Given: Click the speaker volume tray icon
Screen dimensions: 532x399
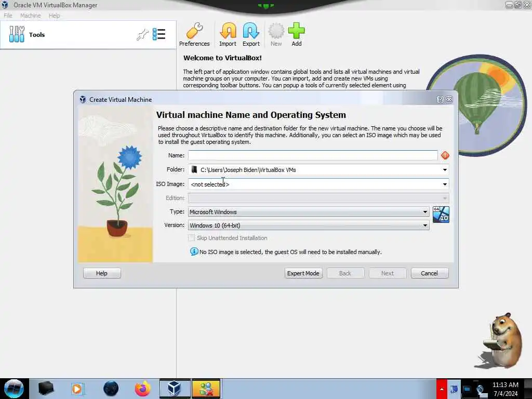Looking at the screenshot, I should 480,389.
